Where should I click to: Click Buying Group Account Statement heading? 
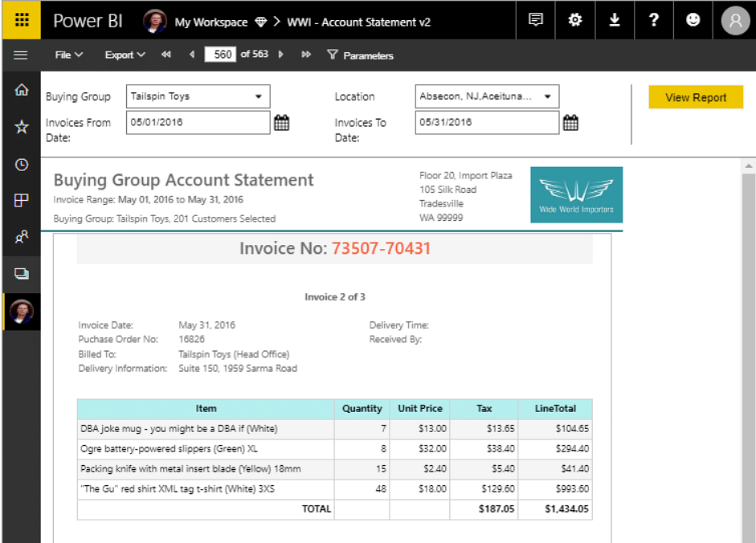pos(183,180)
